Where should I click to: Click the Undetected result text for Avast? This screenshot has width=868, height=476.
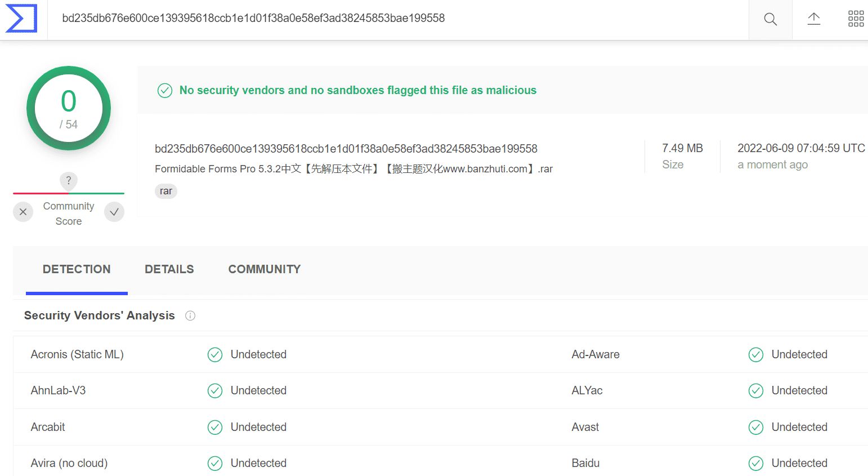click(x=799, y=427)
